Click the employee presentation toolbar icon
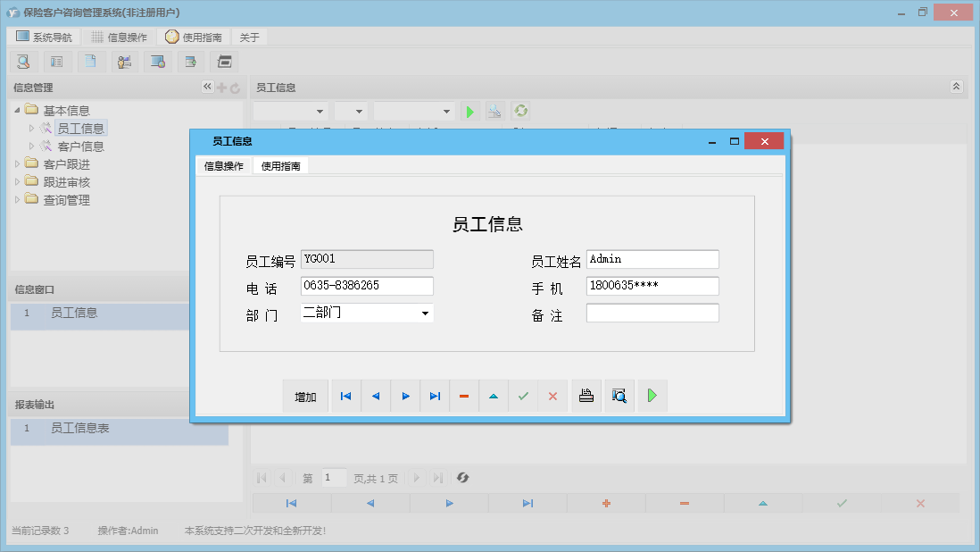Image resolution: width=980 pixels, height=552 pixels. tap(124, 61)
